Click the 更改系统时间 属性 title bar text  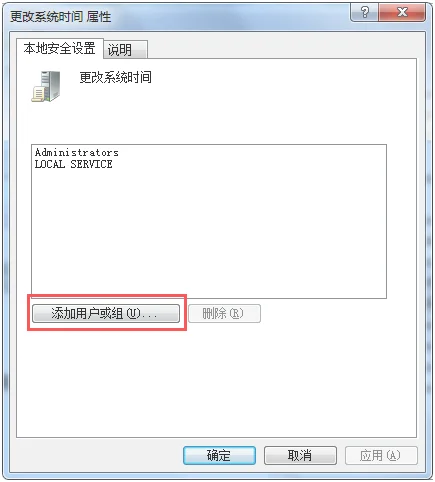click(x=60, y=16)
